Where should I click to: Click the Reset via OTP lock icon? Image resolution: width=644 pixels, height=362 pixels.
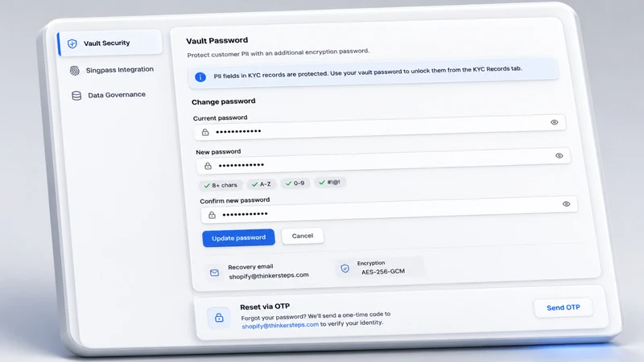click(219, 318)
